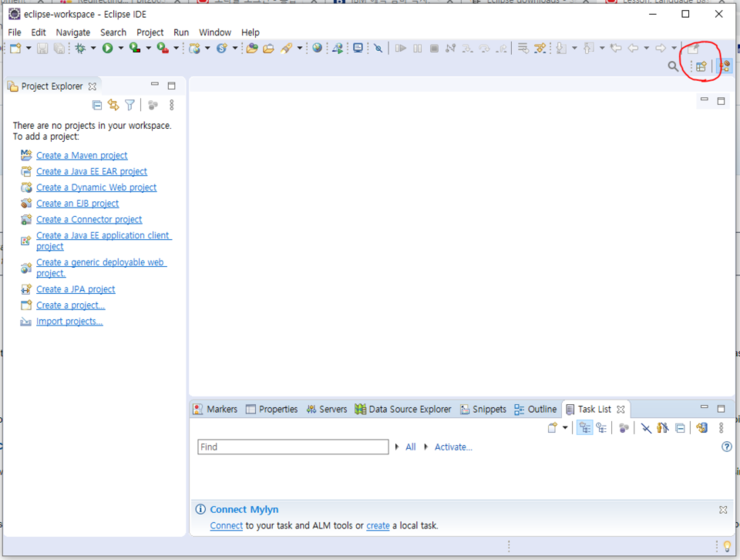This screenshot has width=740, height=560.
Task: Open the File menu
Action: pos(15,33)
